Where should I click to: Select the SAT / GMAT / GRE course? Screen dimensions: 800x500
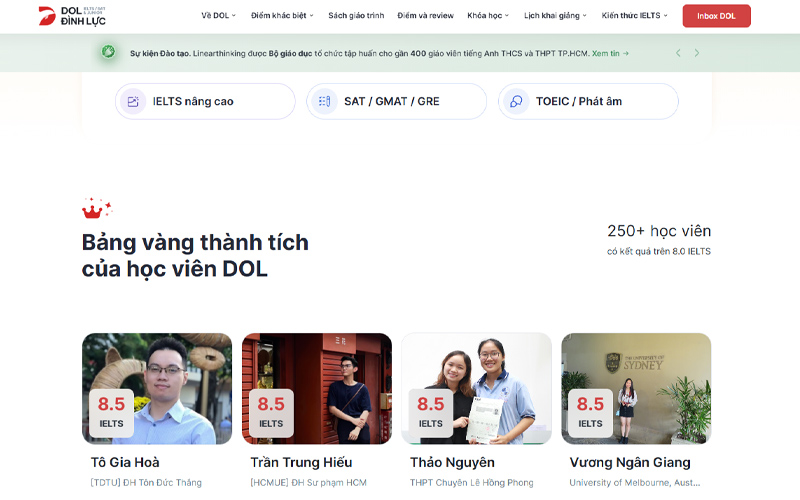point(396,102)
